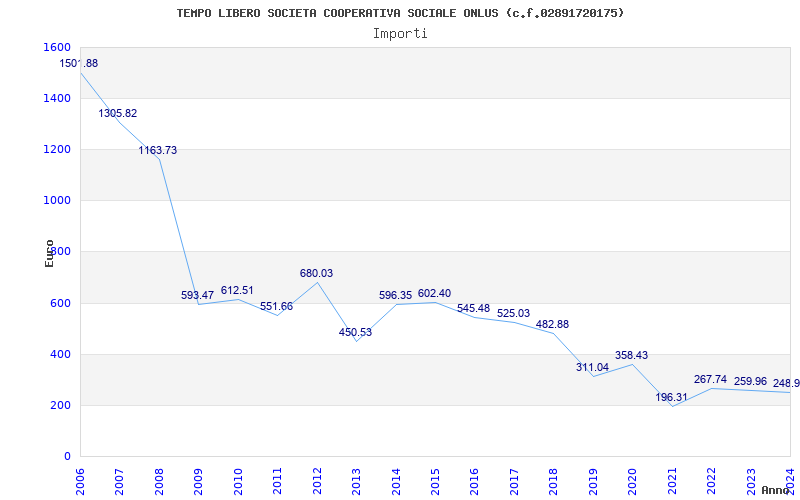Click the 2009 year axis label

coord(198,483)
